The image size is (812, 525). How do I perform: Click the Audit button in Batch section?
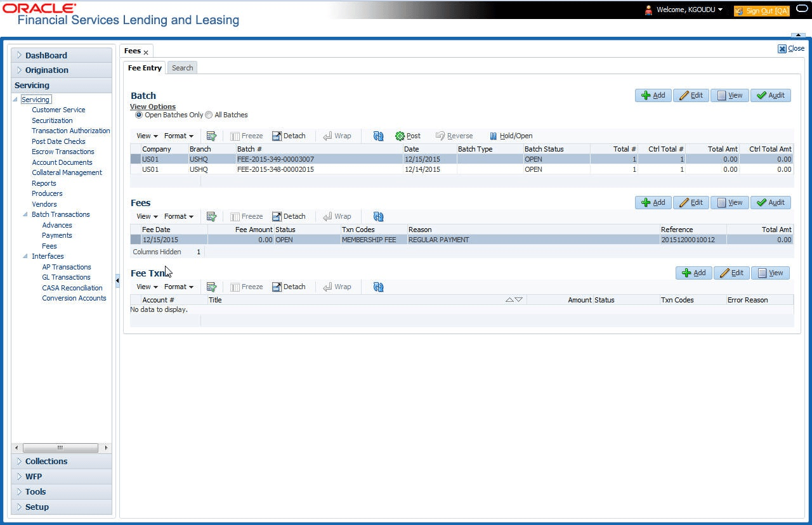[771, 95]
